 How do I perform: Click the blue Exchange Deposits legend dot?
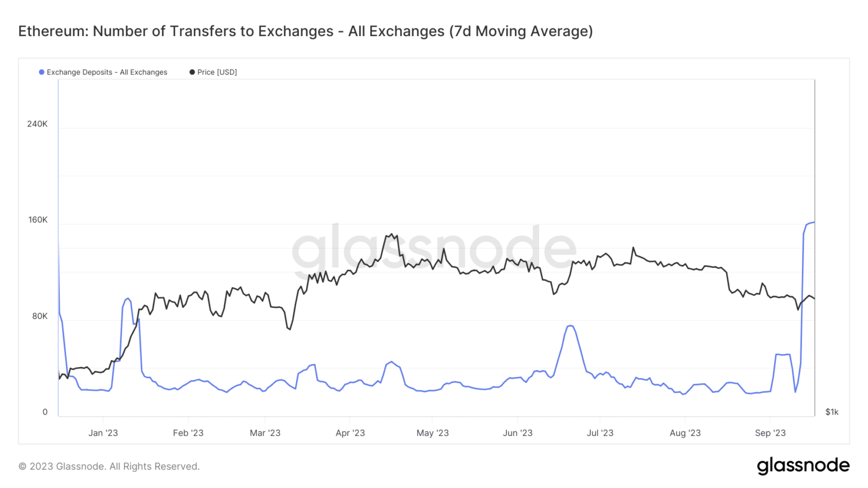point(41,72)
